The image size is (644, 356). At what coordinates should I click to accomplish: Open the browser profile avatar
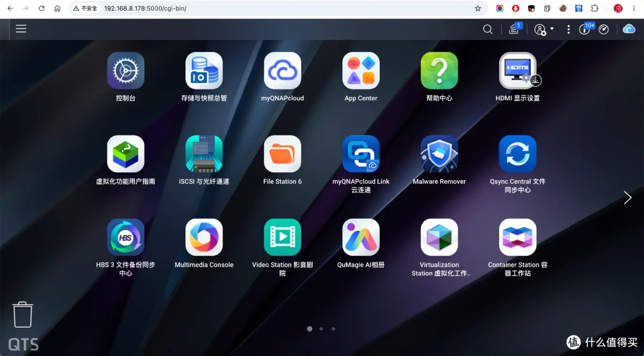[618, 8]
